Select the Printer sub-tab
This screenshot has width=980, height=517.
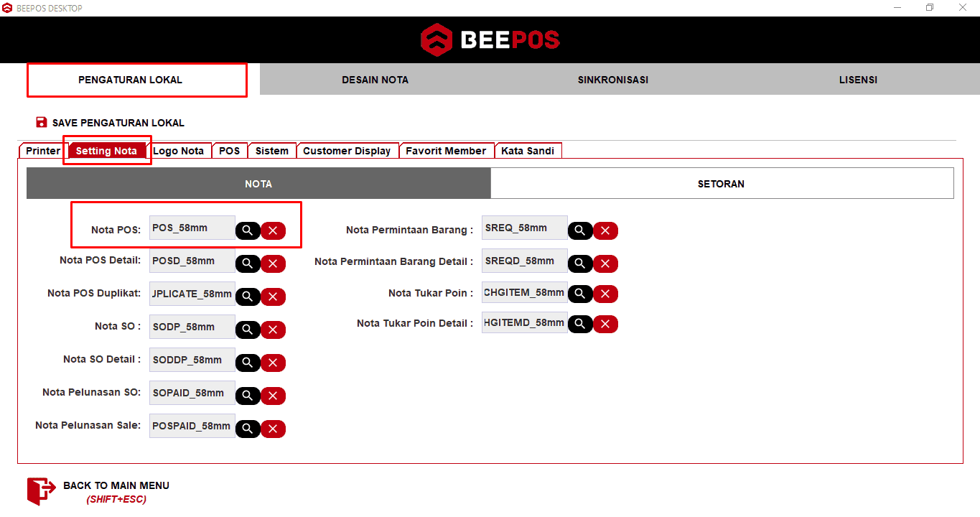43,151
